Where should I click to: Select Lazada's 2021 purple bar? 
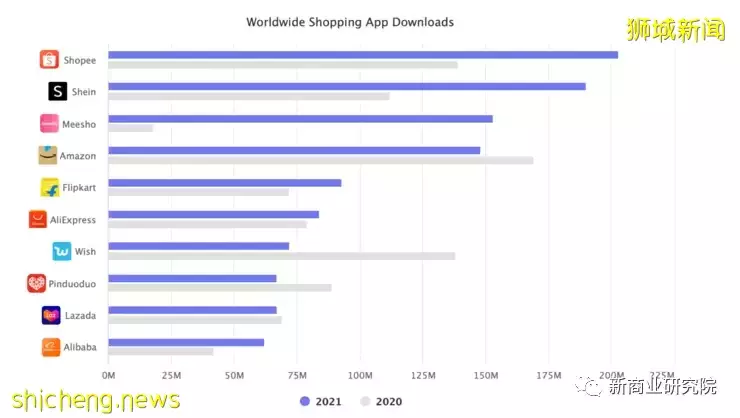point(192,310)
